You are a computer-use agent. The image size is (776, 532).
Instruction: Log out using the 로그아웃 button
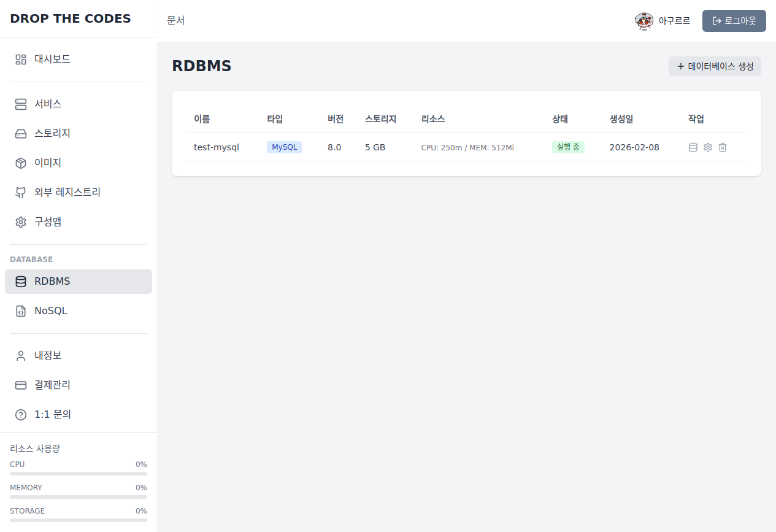pyautogui.click(x=734, y=20)
